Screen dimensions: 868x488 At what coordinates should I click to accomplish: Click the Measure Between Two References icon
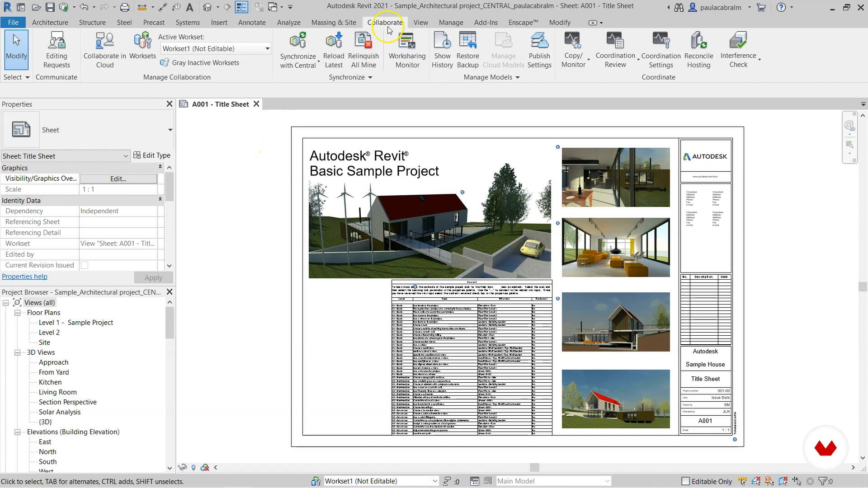(x=142, y=7)
